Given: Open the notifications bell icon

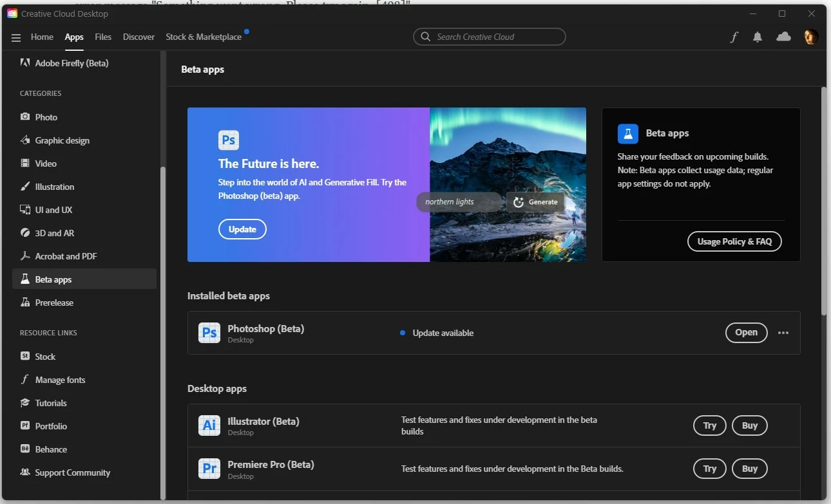Looking at the screenshot, I should pyautogui.click(x=758, y=37).
